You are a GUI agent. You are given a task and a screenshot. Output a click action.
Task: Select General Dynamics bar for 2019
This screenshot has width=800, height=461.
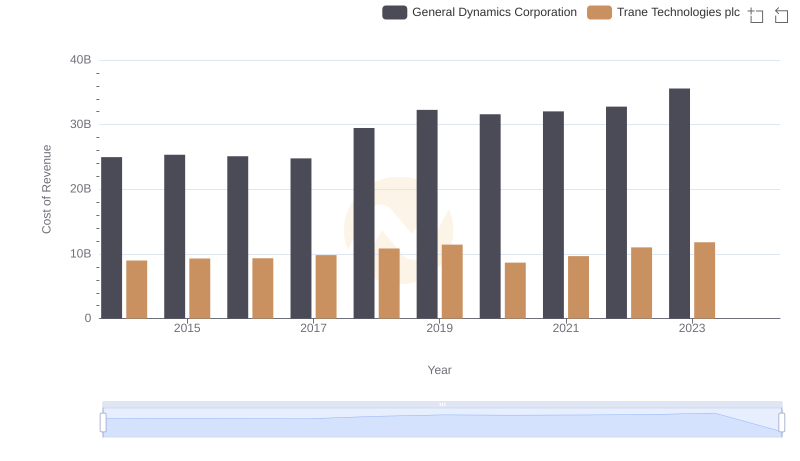click(x=427, y=214)
